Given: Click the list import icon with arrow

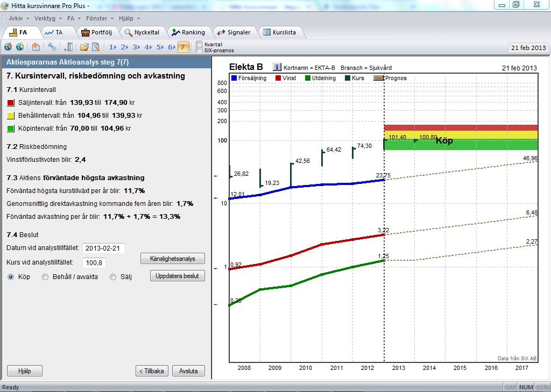Looking at the screenshot, I should tap(68, 47).
